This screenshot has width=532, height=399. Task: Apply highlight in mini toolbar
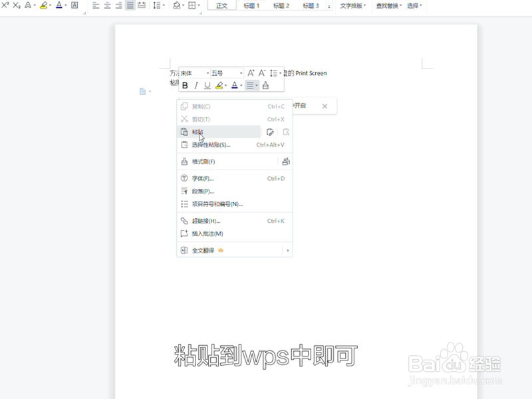(219, 85)
